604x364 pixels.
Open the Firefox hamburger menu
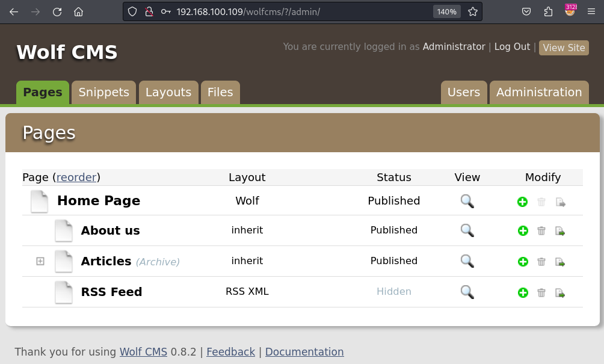[591, 11]
